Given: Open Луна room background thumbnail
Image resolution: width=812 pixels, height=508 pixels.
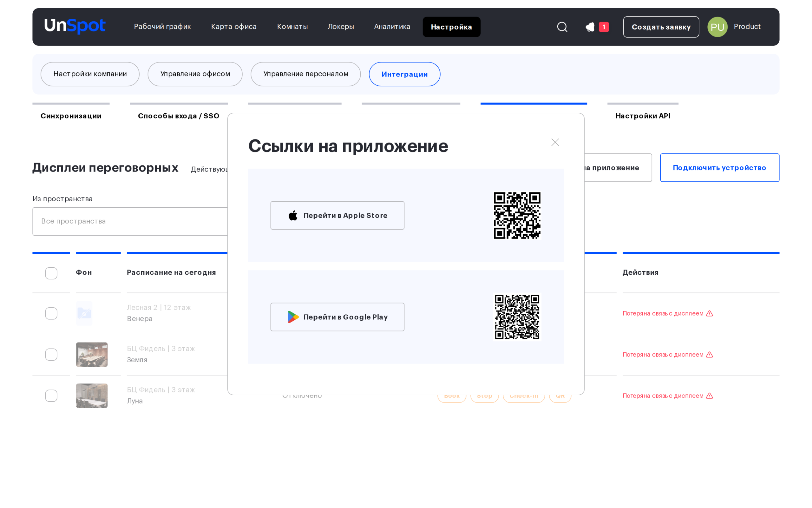Looking at the screenshot, I should click(92, 396).
